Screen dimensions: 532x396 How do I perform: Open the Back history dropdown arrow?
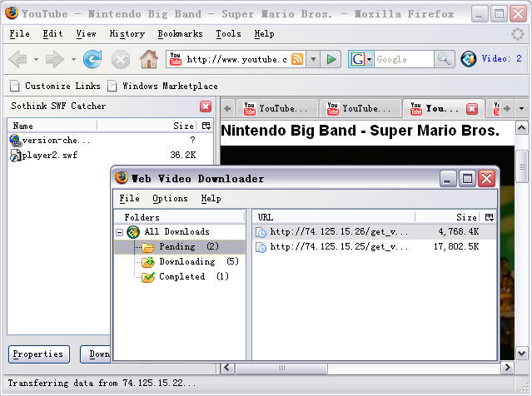[x=36, y=59]
